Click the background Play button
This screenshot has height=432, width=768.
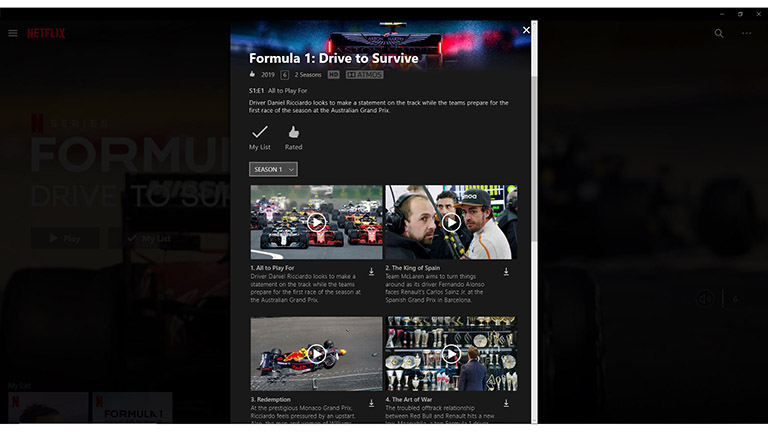pos(65,239)
